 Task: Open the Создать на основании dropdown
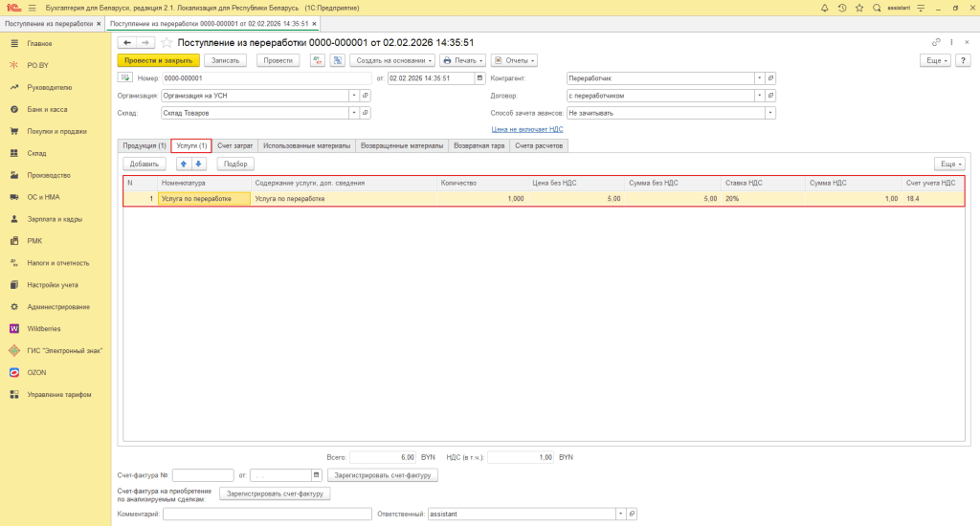pyautogui.click(x=392, y=60)
